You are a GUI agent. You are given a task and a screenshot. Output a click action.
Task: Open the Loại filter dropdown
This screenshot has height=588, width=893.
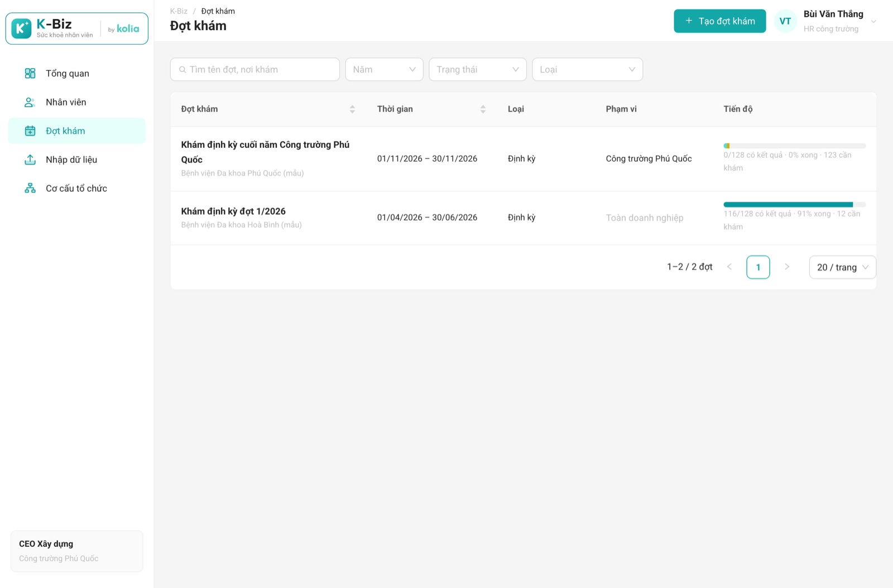click(587, 70)
